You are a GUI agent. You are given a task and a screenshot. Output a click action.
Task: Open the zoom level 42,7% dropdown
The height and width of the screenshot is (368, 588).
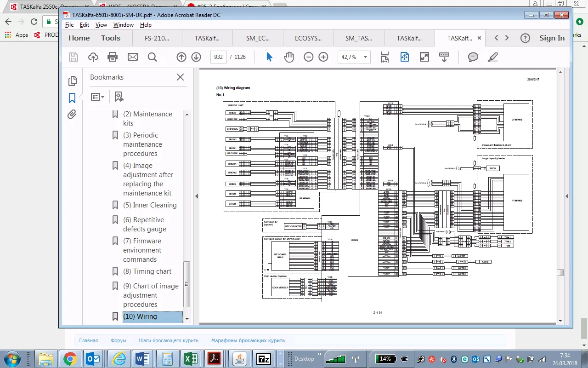point(354,57)
